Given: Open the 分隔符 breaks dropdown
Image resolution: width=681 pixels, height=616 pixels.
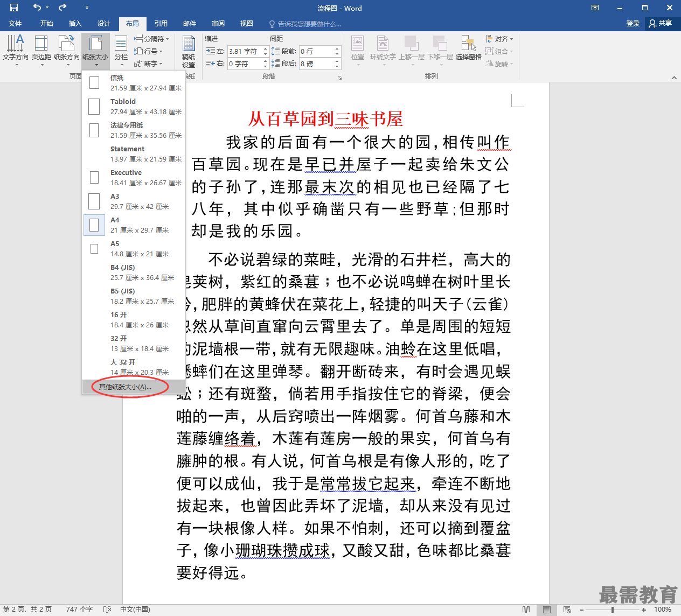Looking at the screenshot, I should pyautogui.click(x=151, y=39).
